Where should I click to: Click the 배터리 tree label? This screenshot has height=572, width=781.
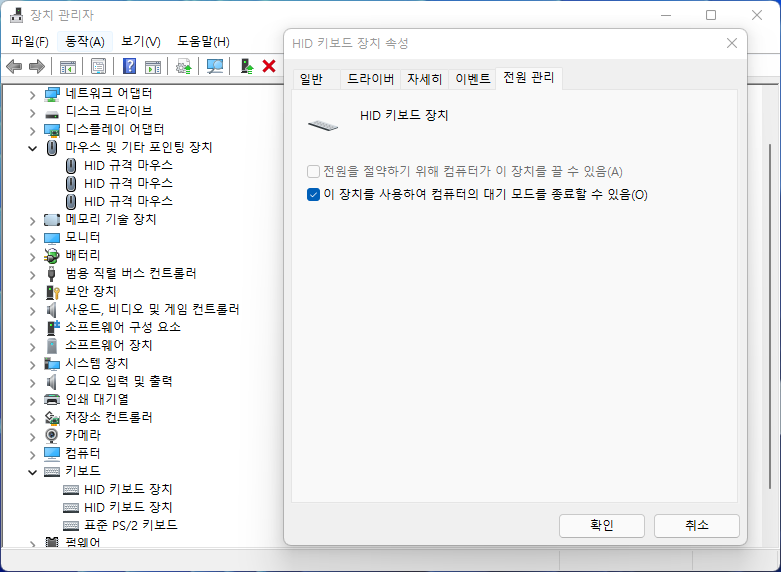coord(83,255)
